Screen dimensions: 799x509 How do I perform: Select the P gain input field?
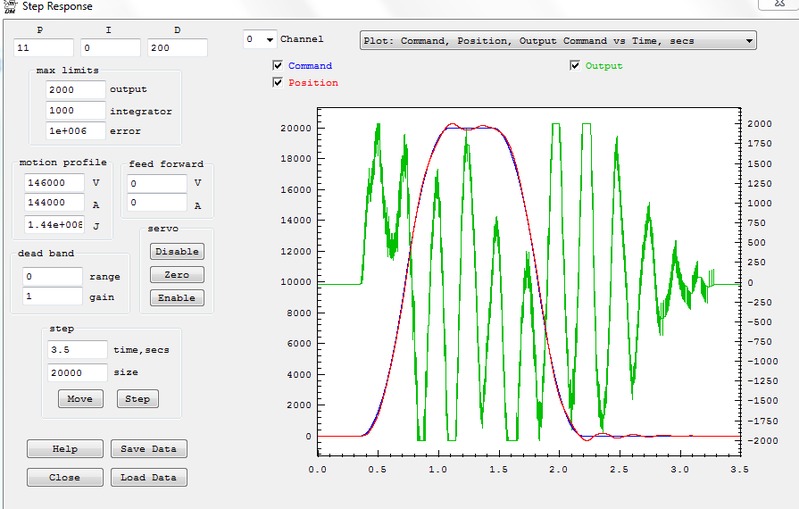(43, 48)
